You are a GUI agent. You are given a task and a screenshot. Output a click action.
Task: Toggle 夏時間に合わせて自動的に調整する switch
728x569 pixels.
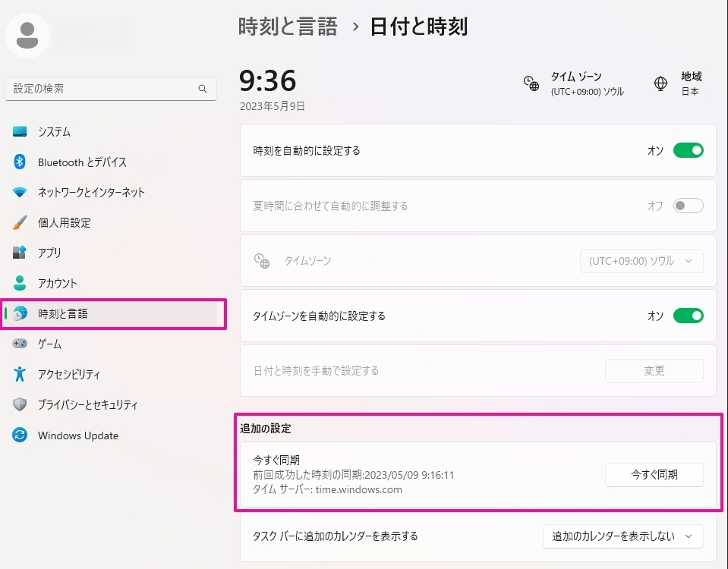pos(688,206)
